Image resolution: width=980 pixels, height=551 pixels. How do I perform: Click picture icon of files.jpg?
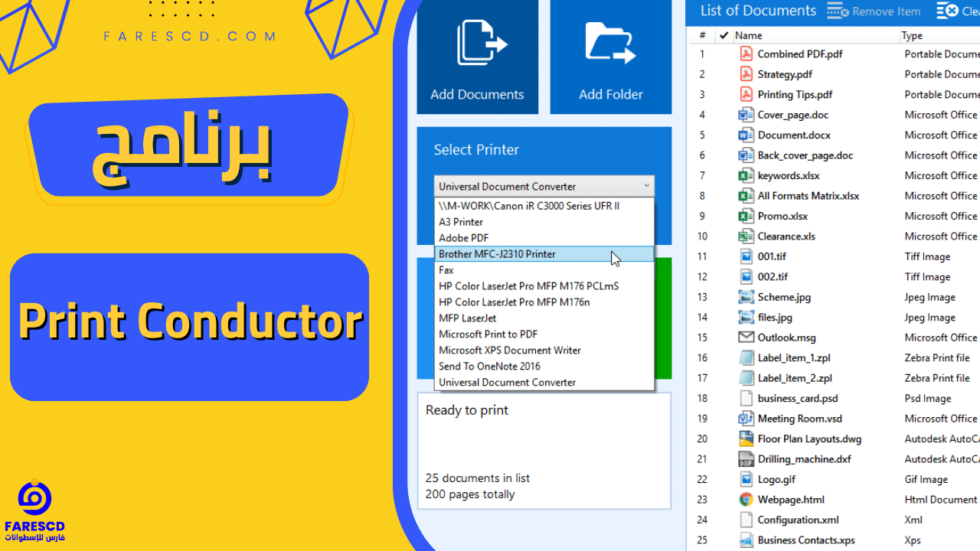click(746, 318)
